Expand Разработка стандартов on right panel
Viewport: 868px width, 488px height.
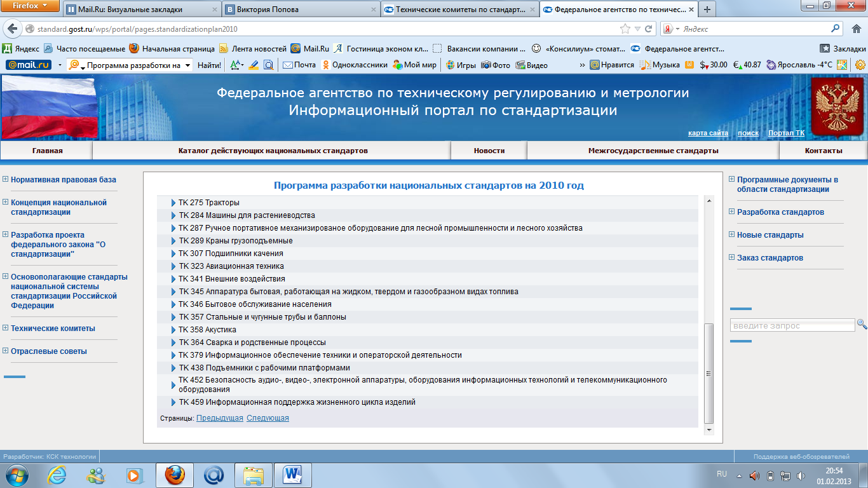pyautogui.click(x=732, y=212)
